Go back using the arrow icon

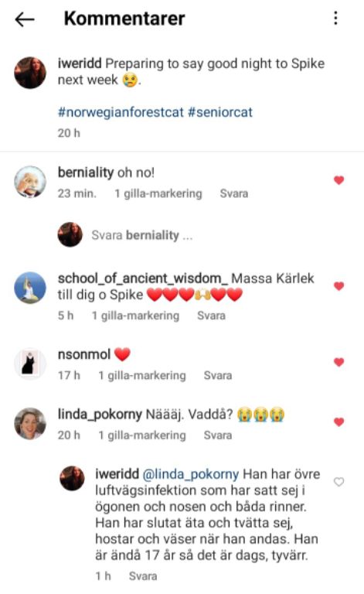coord(25,19)
